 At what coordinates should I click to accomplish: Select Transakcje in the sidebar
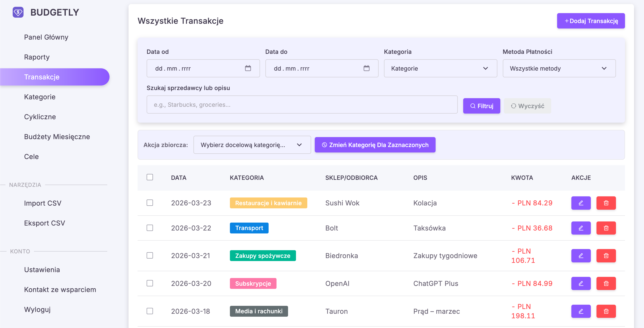click(55, 77)
